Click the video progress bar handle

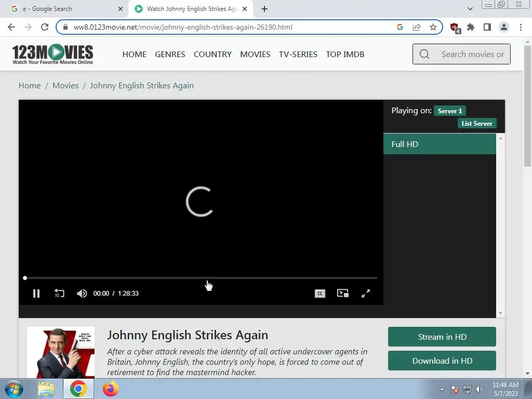[25, 278]
